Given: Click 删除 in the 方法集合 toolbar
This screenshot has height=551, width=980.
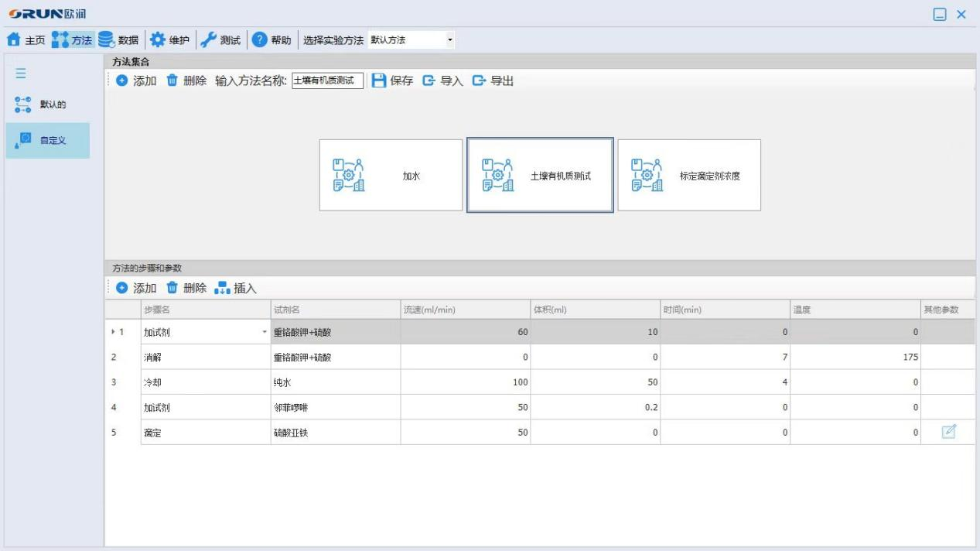Looking at the screenshot, I should click(x=186, y=80).
